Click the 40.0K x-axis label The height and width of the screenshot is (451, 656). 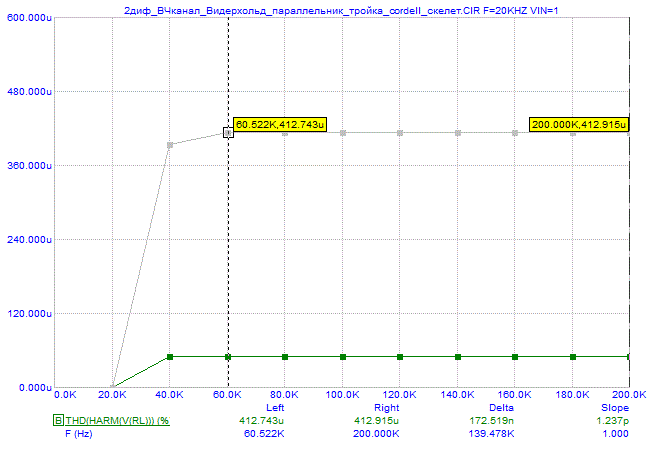pyautogui.click(x=169, y=395)
